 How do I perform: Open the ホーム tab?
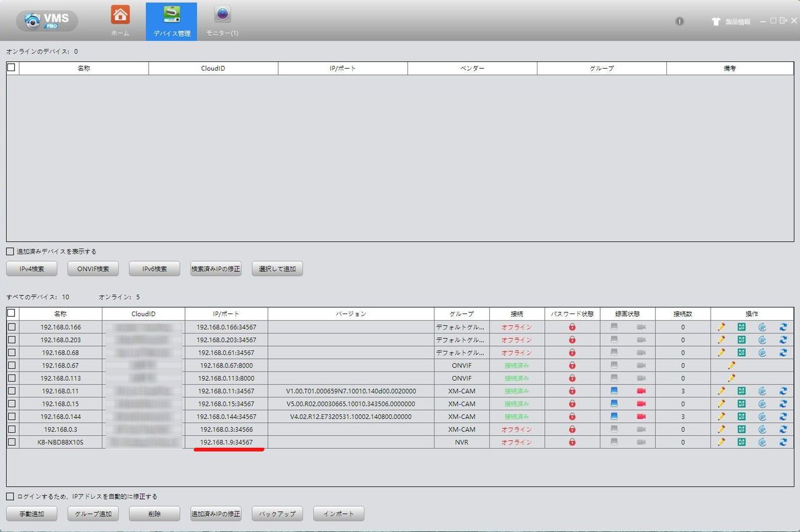tap(120, 21)
